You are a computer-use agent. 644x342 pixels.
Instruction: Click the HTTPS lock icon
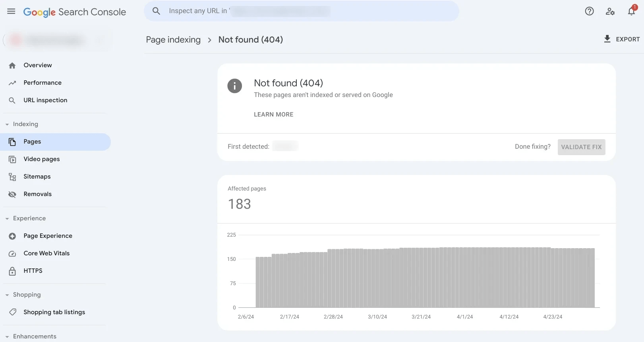pos(12,271)
